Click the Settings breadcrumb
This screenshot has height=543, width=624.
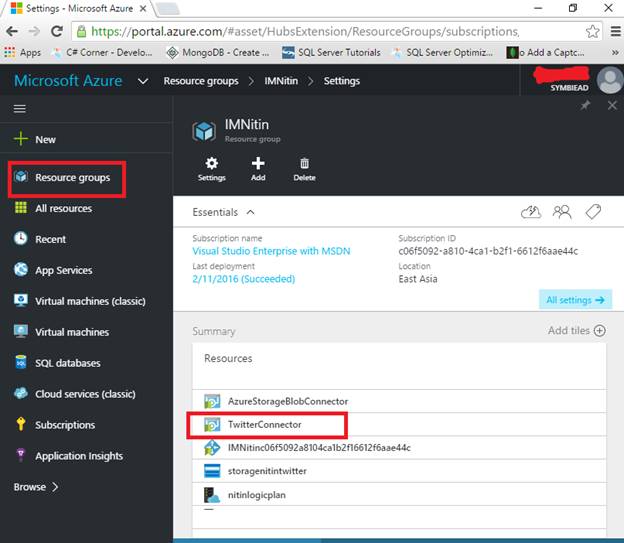pyautogui.click(x=342, y=81)
